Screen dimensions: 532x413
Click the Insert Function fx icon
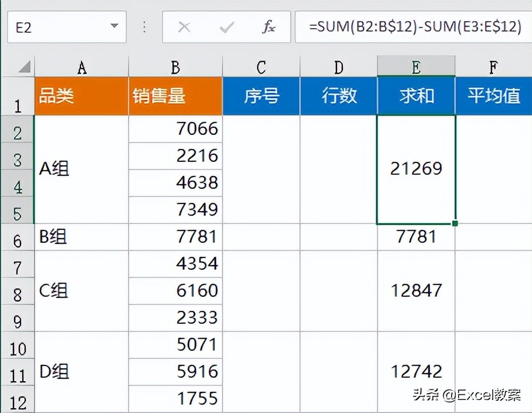tap(268, 26)
